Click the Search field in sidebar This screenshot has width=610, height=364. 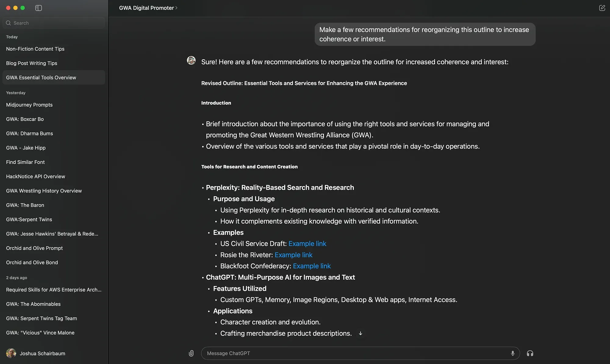tap(54, 23)
